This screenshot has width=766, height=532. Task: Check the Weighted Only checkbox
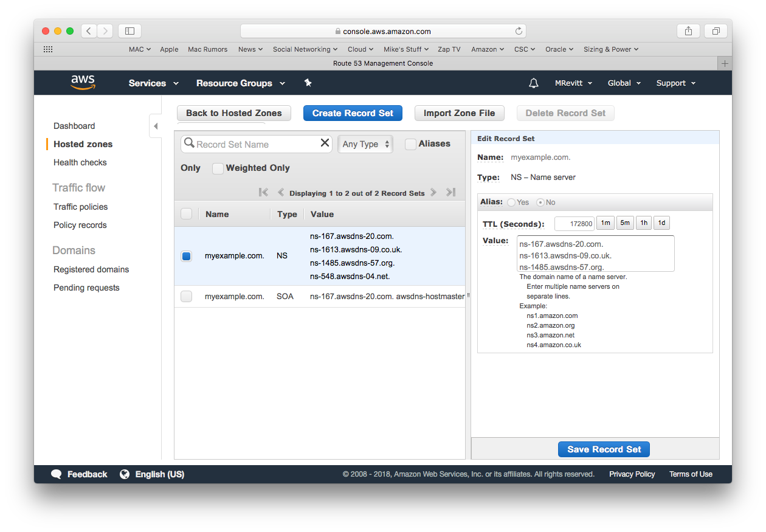(x=218, y=168)
